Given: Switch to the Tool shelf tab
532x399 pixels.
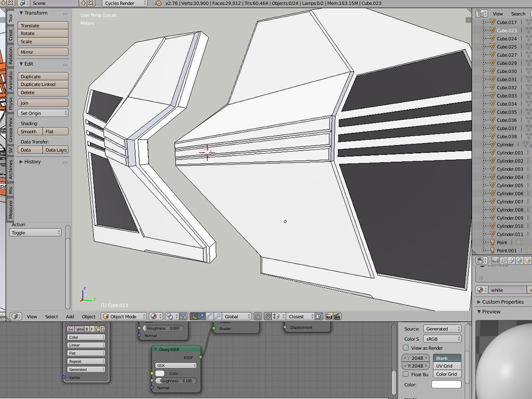Looking at the screenshot, I should [x=10, y=18].
